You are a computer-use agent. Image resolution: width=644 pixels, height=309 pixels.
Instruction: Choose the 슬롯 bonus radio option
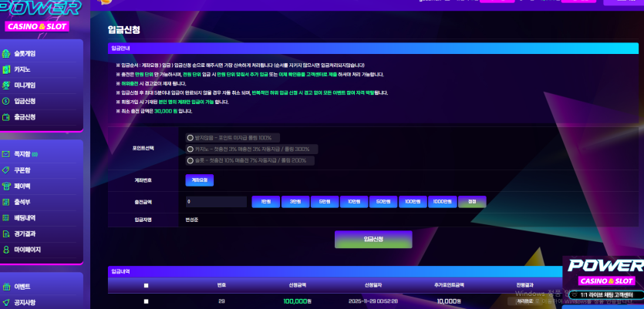pos(191,160)
